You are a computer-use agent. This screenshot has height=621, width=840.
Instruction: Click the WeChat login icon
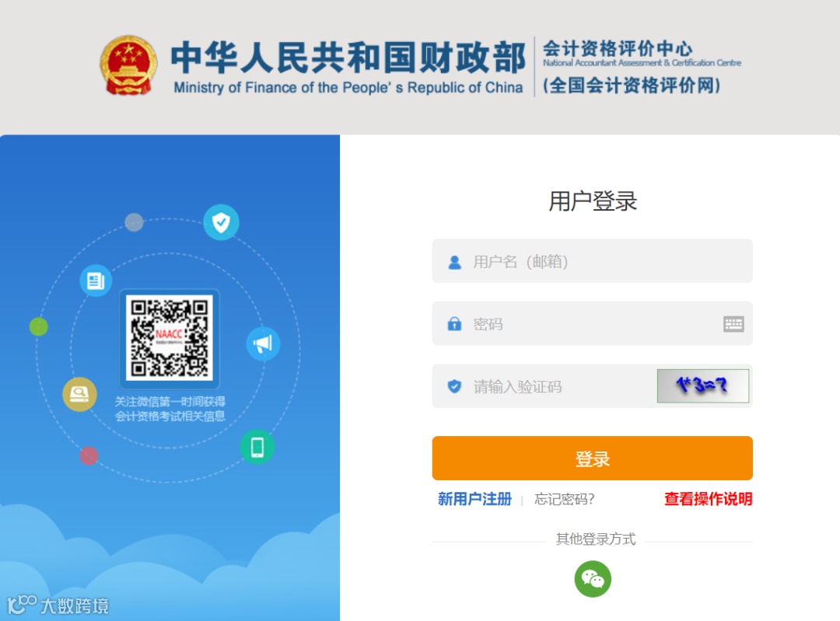click(593, 579)
